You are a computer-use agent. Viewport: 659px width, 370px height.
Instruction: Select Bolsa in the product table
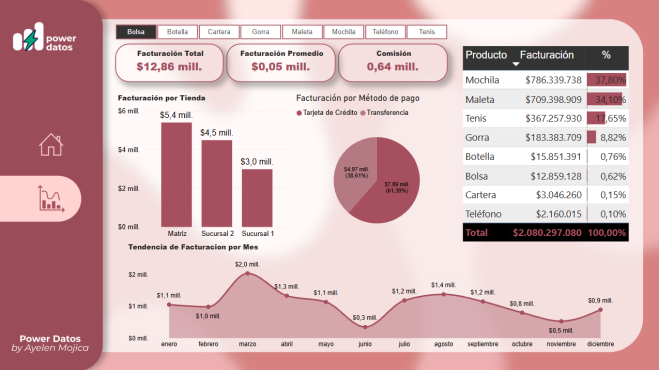477,176
